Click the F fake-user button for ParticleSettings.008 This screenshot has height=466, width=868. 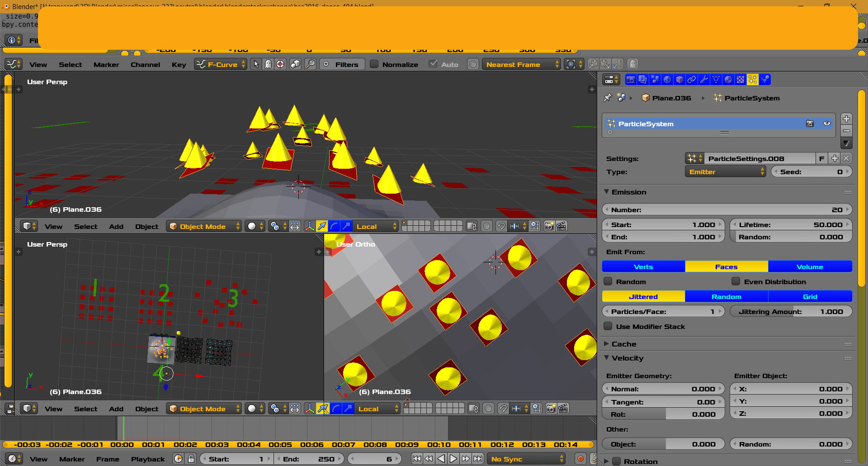click(821, 158)
